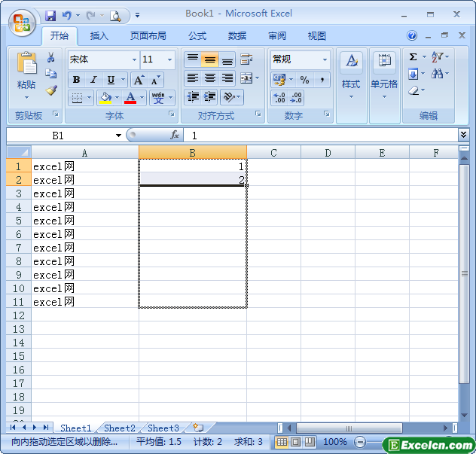Screen dimensions: 476x454
Task: Open Sort and Filter tool
Action: (x=437, y=56)
